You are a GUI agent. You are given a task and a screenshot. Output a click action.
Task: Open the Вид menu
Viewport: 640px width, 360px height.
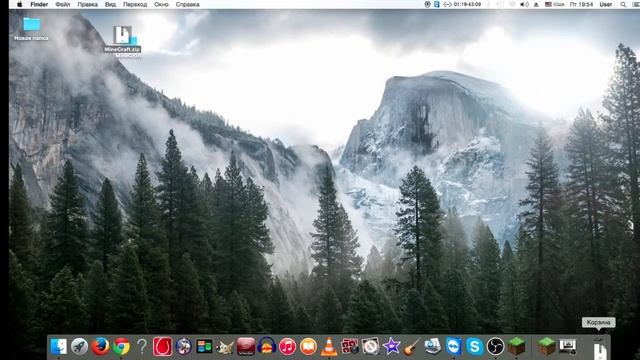[110, 4]
